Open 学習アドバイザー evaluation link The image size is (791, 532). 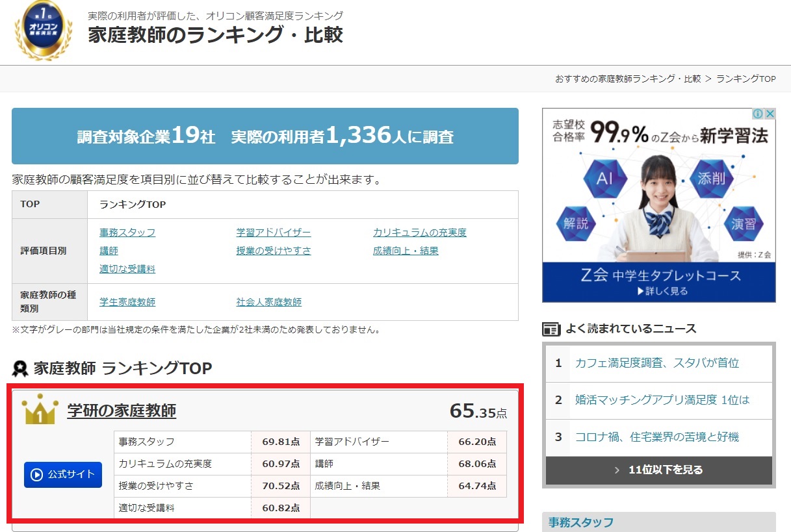(x=274, y=233)
